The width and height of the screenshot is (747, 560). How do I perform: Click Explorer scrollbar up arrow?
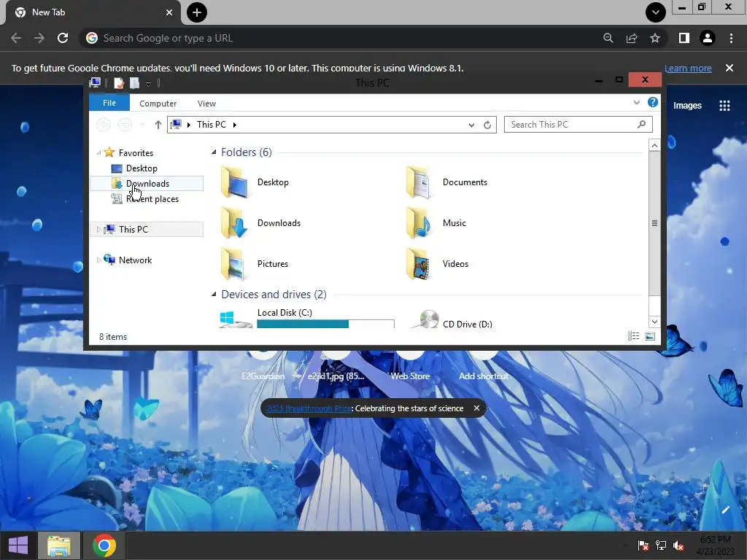[654, 145]
